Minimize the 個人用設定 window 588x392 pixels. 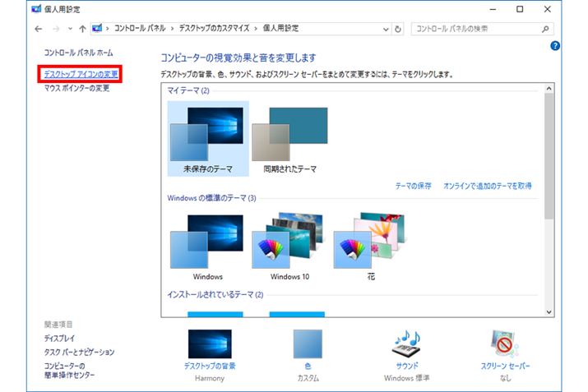pyautogui.click(x=493, y=9)
